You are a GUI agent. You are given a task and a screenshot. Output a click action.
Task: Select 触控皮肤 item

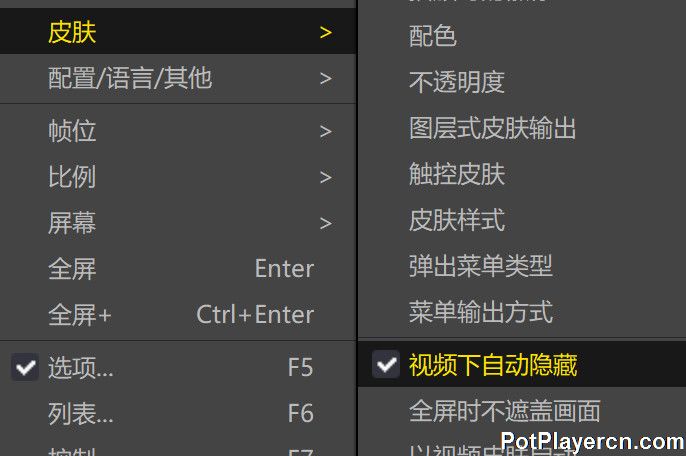(522, 174)
